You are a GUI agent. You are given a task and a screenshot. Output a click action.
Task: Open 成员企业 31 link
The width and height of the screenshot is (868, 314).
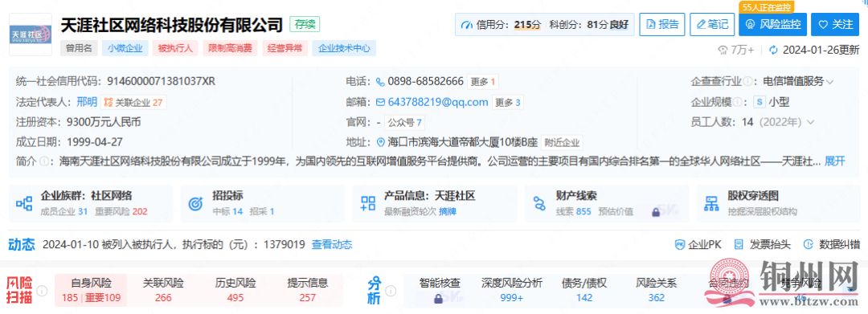64,211
